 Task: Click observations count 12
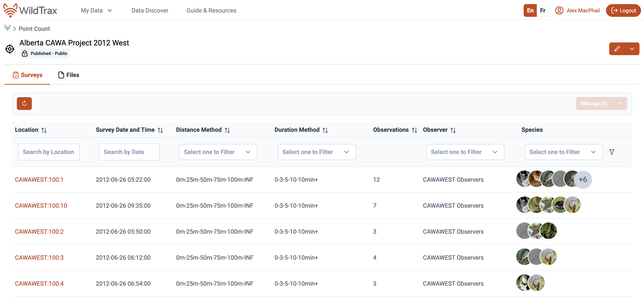click(376, 179)
